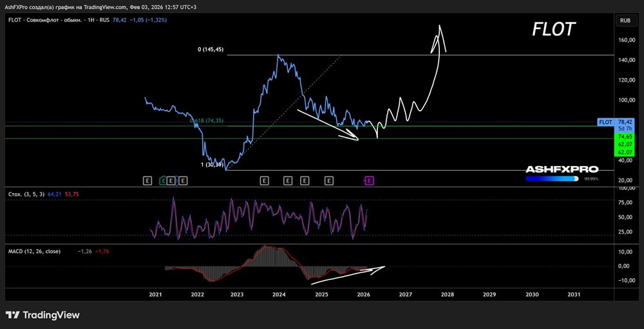The image size is (644, 329).
Task: Open the FLOT Совкомфлот symbol legend
Action: click(52, 21)
